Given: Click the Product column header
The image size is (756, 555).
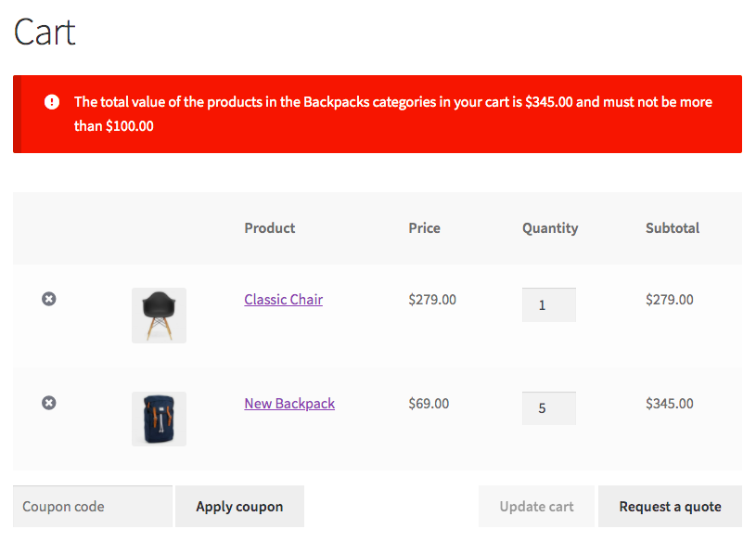Looking at the screenshot, I should coord(270,228).
